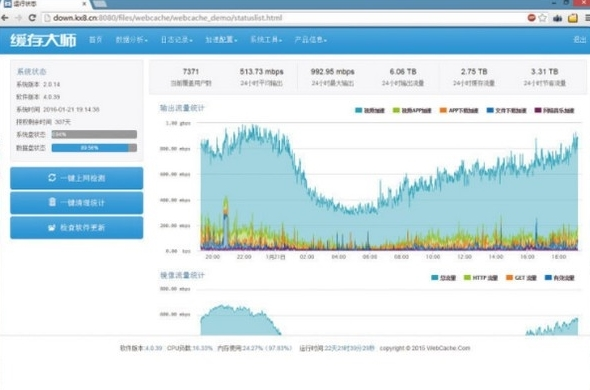Viewport: 590px width, 390px height.
Task: Click the yellow folder extension icon
Action: pyautogui.click(x=573, y=18)
